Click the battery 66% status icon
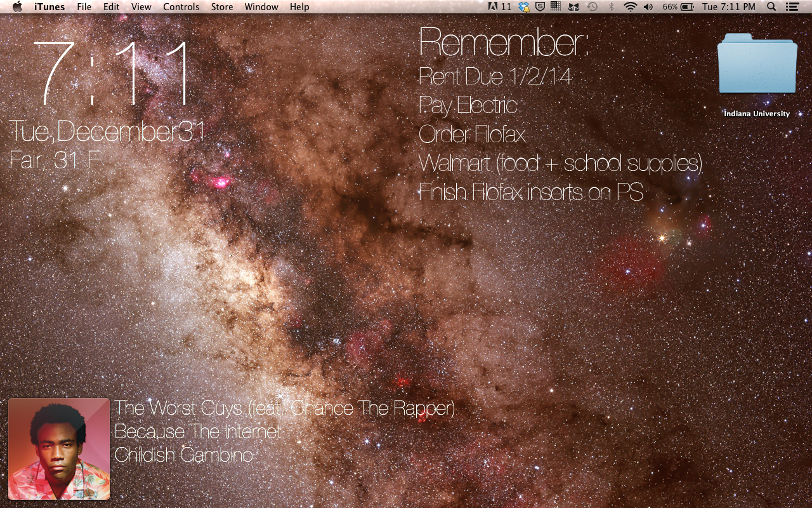 click(x=679, y=7)
